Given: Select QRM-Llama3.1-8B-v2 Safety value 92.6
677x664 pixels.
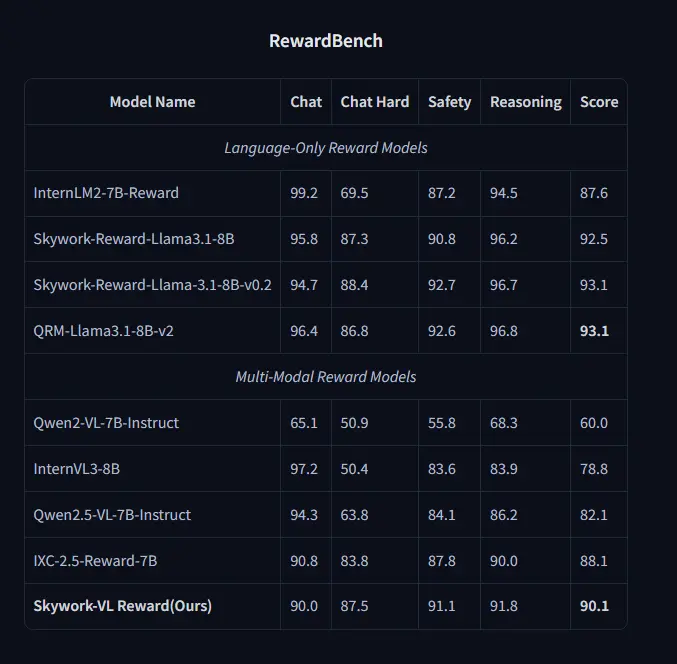Looking at the screenshot, I should coord(442,331).
